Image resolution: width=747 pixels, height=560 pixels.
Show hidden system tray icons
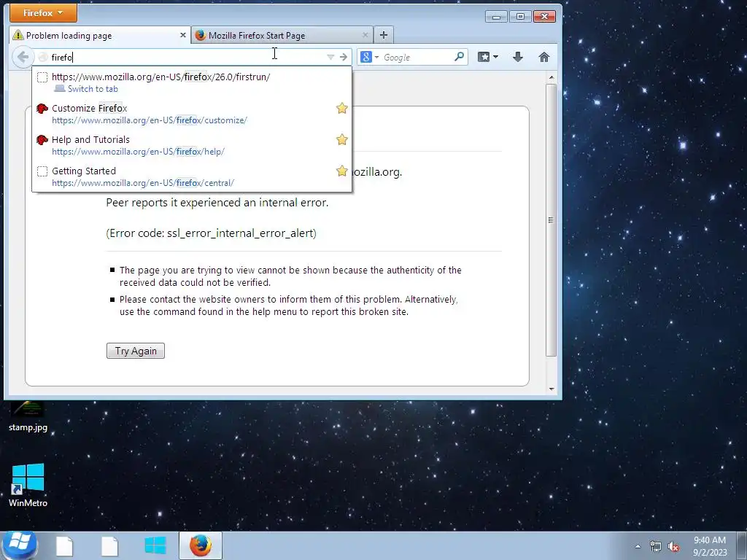pyautogui.click(x=638, y=546)
